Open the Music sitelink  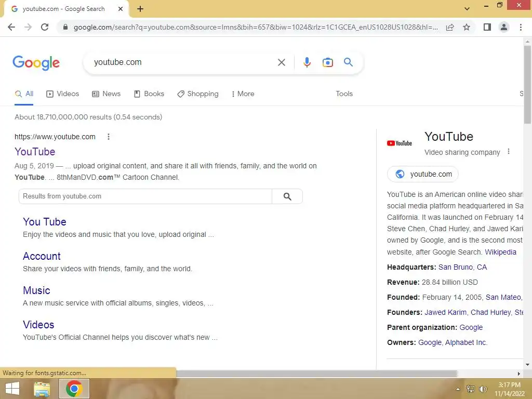pyautogui.click(x=36, y=290)
